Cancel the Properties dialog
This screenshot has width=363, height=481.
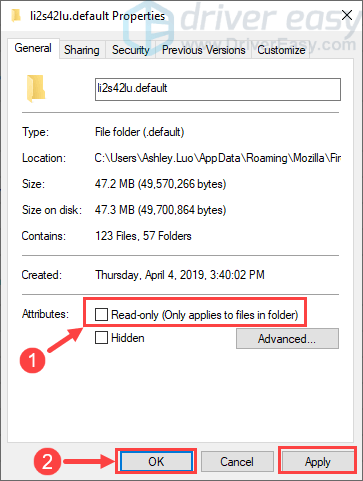[x=237, y=462]
